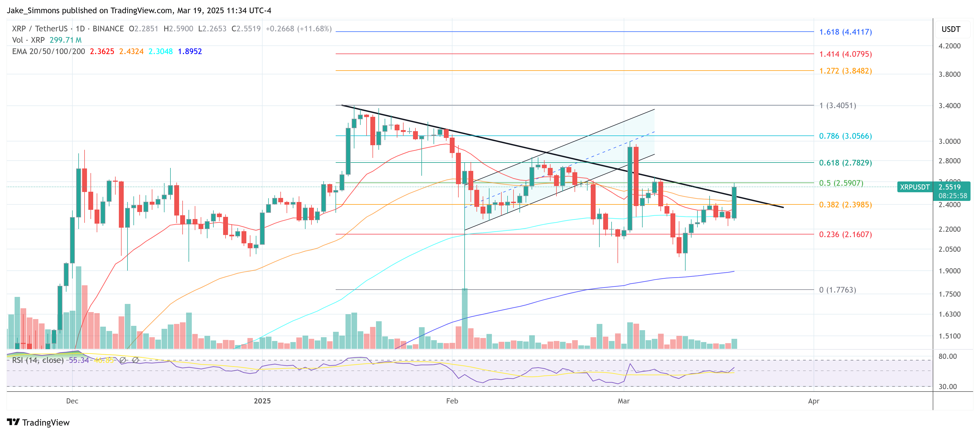The width and height of the screenshot is (980, 434).
Task: Click the 2.0500 price axis label
Action: pyautogui.click(x=949, y=249)
